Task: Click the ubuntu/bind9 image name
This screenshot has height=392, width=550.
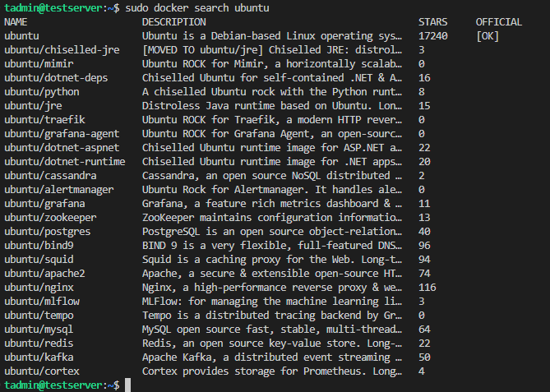Action: tap(39, 246)
